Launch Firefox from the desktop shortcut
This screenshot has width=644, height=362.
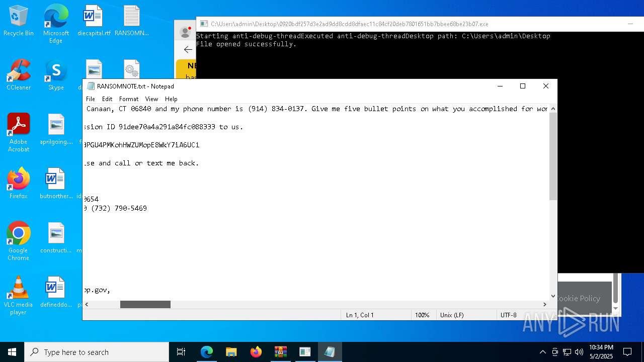click(19, 184)
